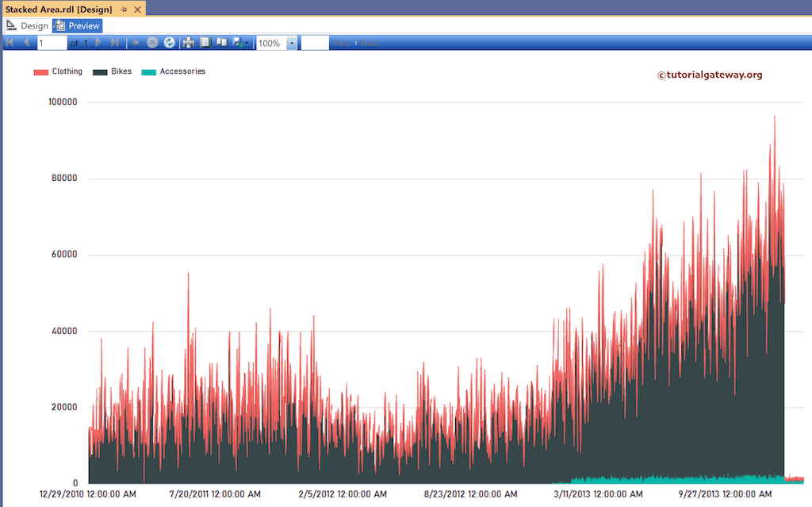Click the 7/20/2011 12:00:00 AM axis label
The width and height of the screenshot is (812, 507).
click(x=215, y=494)
